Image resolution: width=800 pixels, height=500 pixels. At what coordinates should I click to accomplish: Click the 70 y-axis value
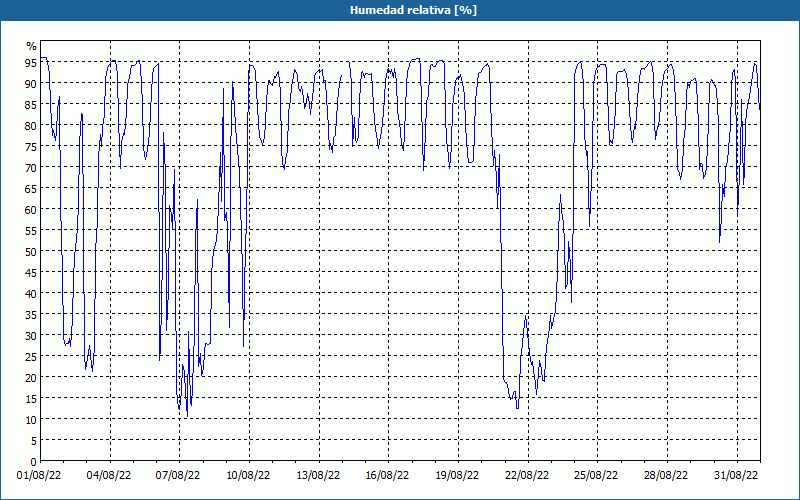click(x=31, y=167)
